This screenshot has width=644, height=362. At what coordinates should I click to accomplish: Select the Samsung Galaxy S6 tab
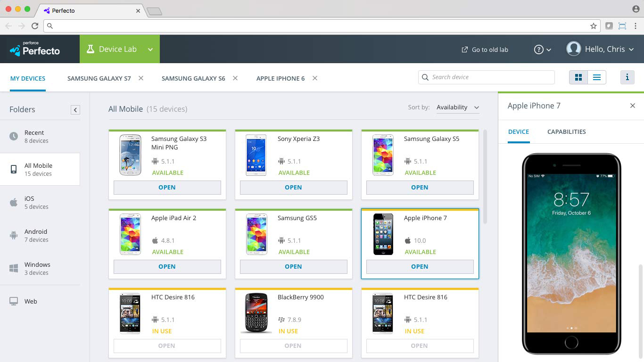click(x=193, y=79)
